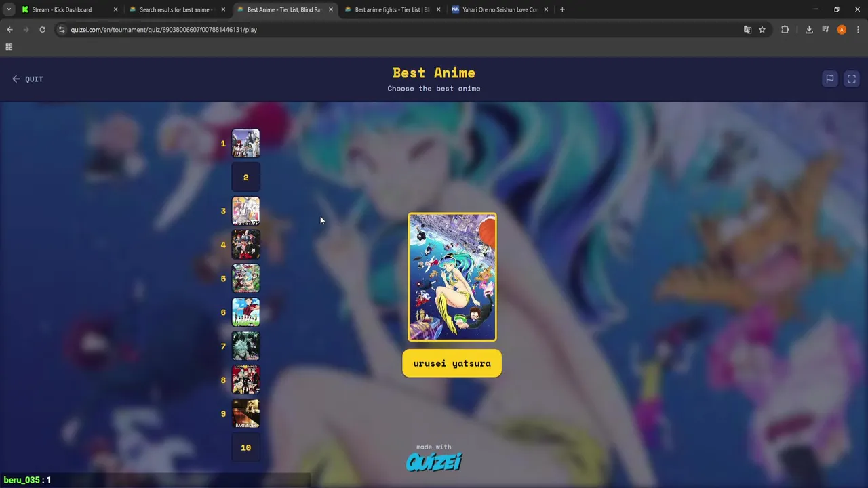Close the Search results for best anime tab
The width and height of the screenshot is (868, 488).
point(223,9)
